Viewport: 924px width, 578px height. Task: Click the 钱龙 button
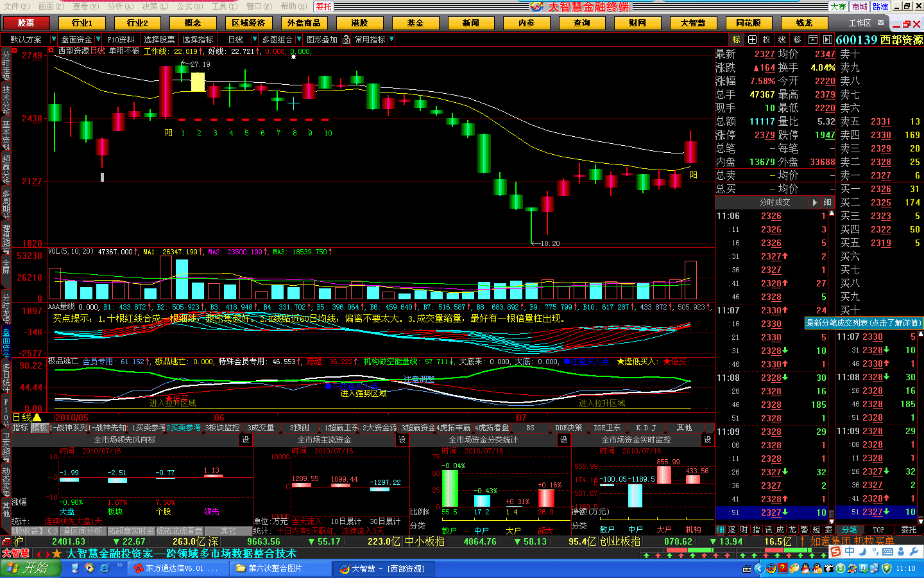pyautogui.click(x=804, y=23)
